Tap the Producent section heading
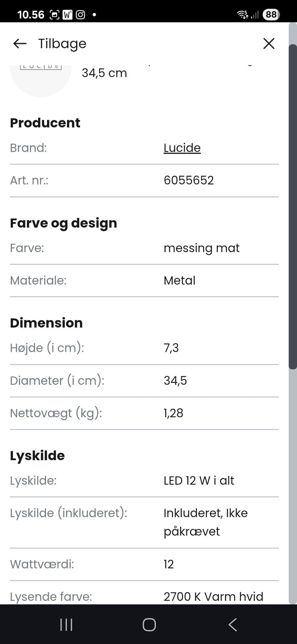This screenshot has width=297, height=644. pos(45,123)
